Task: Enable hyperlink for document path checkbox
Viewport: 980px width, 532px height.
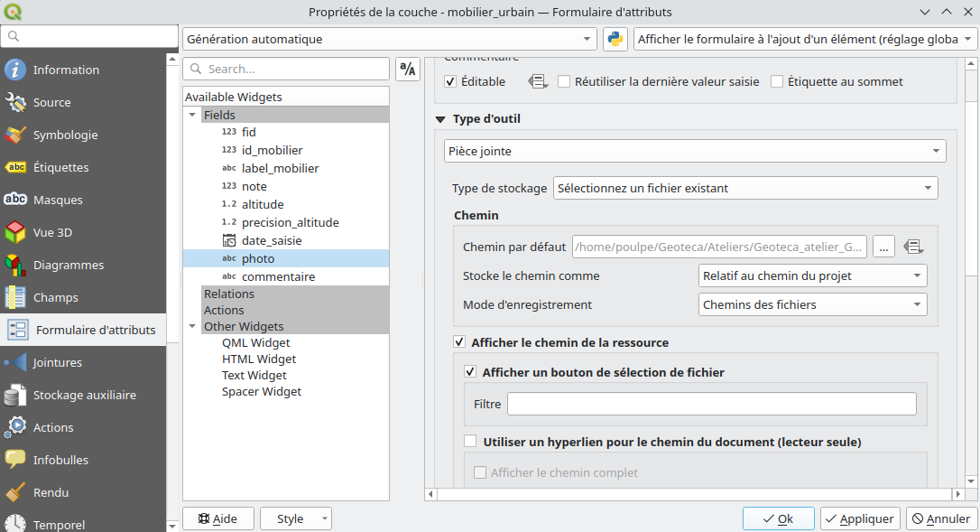Action: click(470, 442)
